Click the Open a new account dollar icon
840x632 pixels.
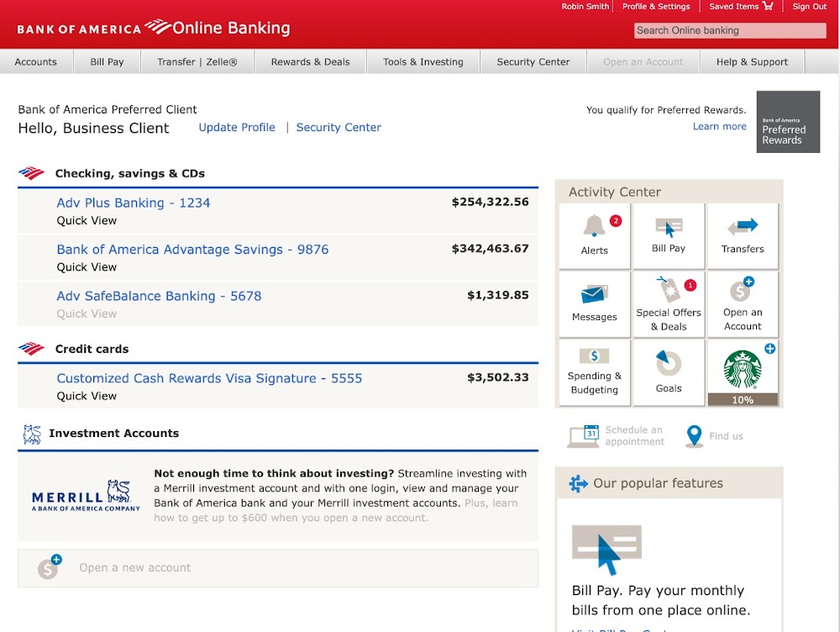[x=49, y=567]
